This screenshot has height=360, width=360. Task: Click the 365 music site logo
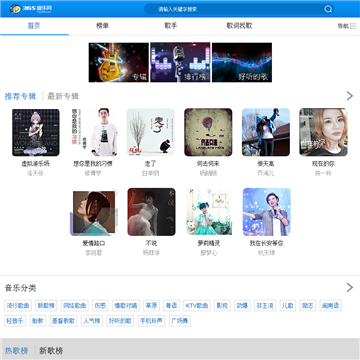click(31, 9)
